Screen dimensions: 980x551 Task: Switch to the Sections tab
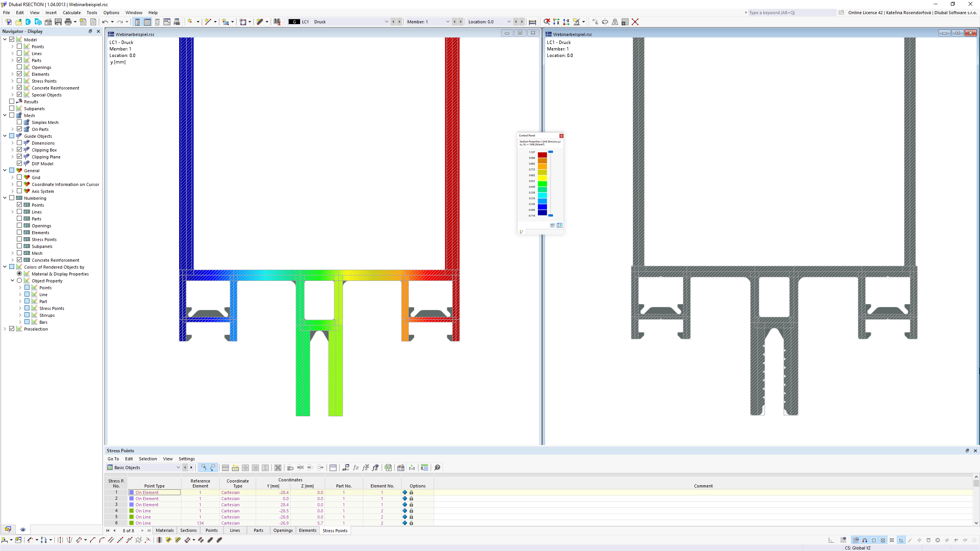188,530
